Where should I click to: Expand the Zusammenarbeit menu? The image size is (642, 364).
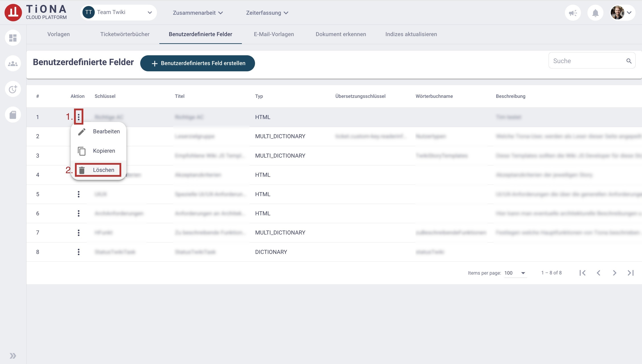click(x=198, y=13)
